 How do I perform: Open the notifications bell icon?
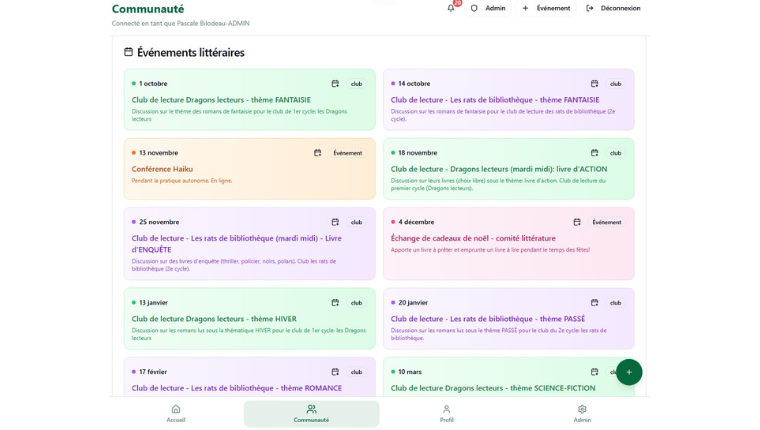pos(451,8)
